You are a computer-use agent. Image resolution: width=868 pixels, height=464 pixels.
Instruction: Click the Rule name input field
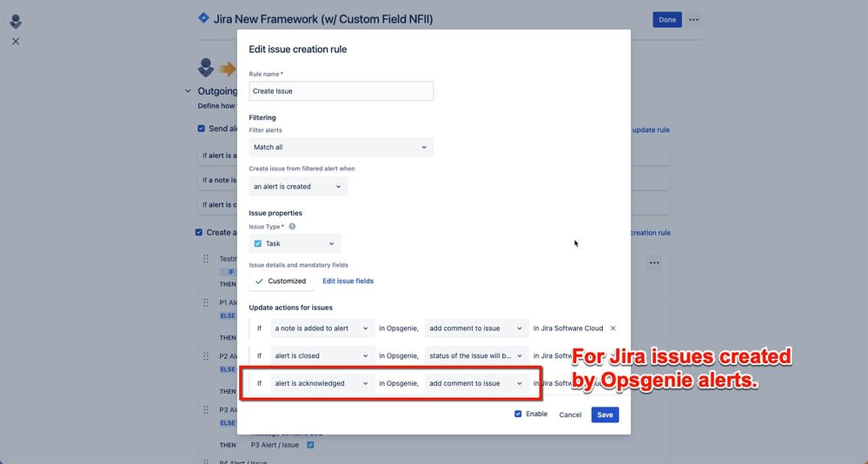[x=341, y=91]
